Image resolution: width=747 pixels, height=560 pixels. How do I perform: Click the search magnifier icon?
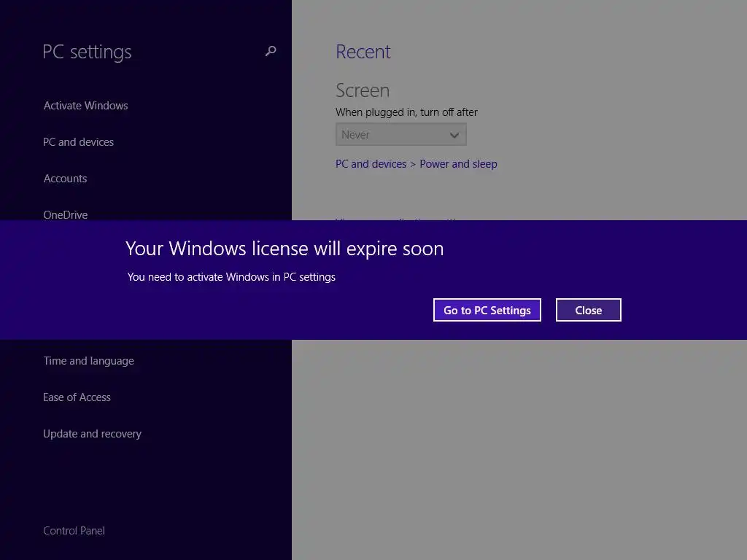coord(271,51)
